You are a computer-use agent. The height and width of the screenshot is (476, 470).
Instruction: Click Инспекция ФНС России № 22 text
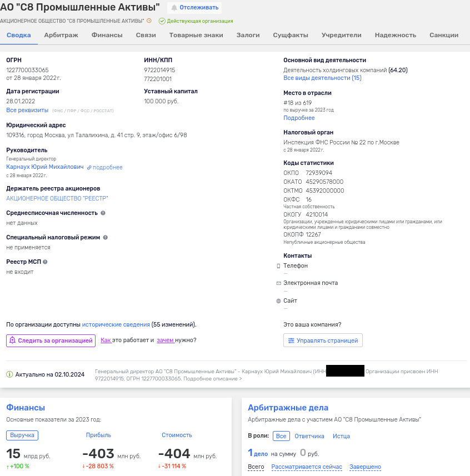pyautogui.click(x=341, y=142)
